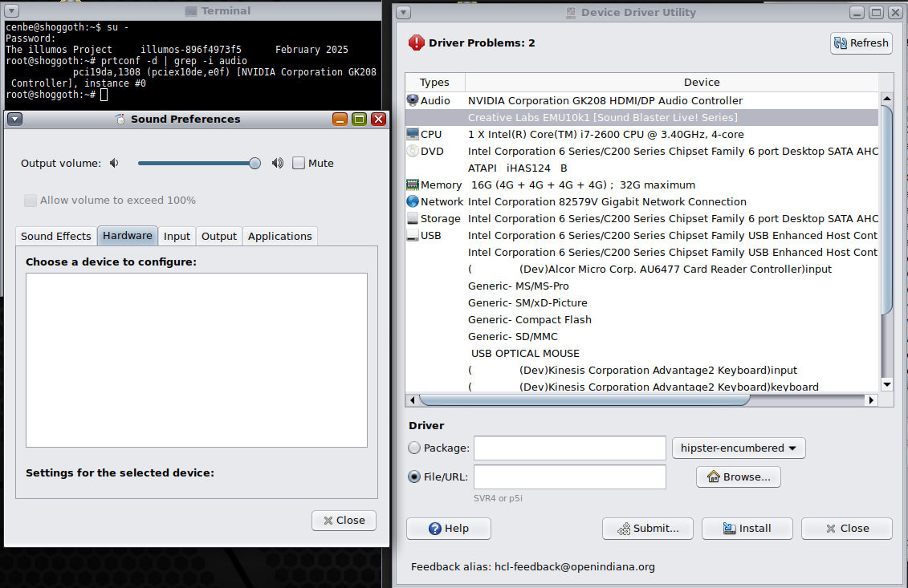Viewport: 908px width, 588px height.
Task: Switch to the Sound Effects tab
Action: coord(56,236)
